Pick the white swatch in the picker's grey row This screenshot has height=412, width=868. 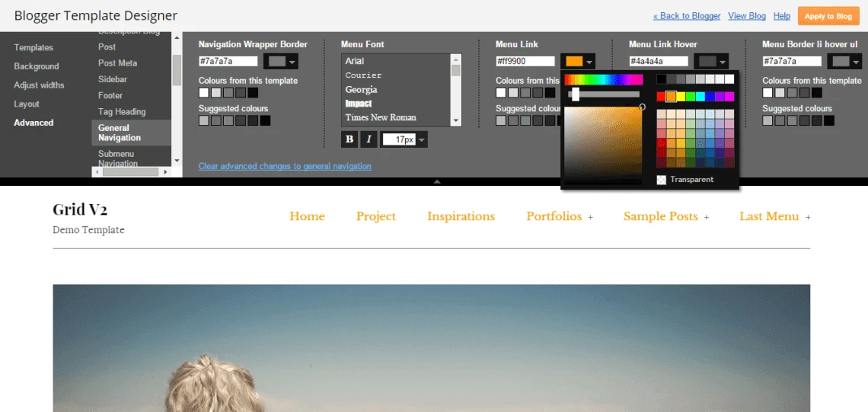point(729,79)
